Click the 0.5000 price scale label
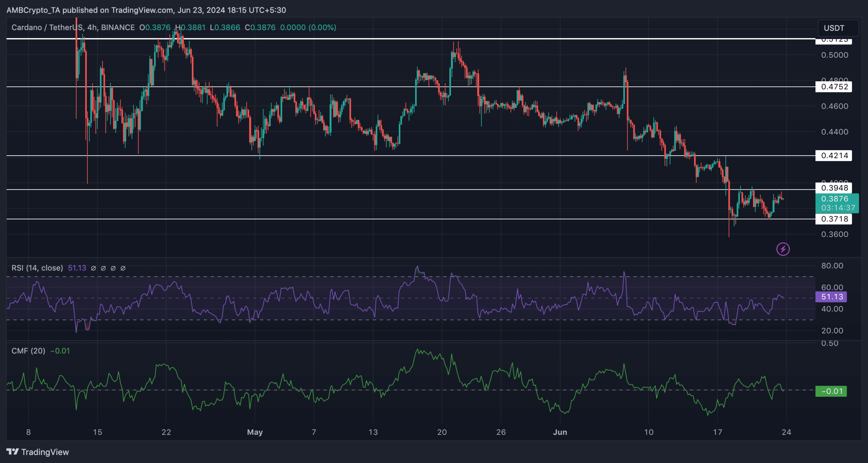Screen dimensions: 868x463 click(x=834, y=55)
